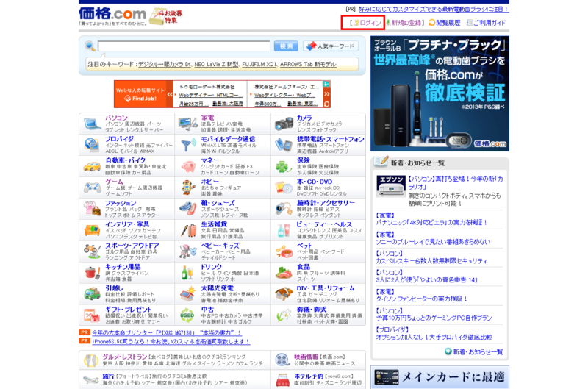588x389 pixels.
Task: Open the 閲覧履歴 browsing history link
Action: (445, 23)
